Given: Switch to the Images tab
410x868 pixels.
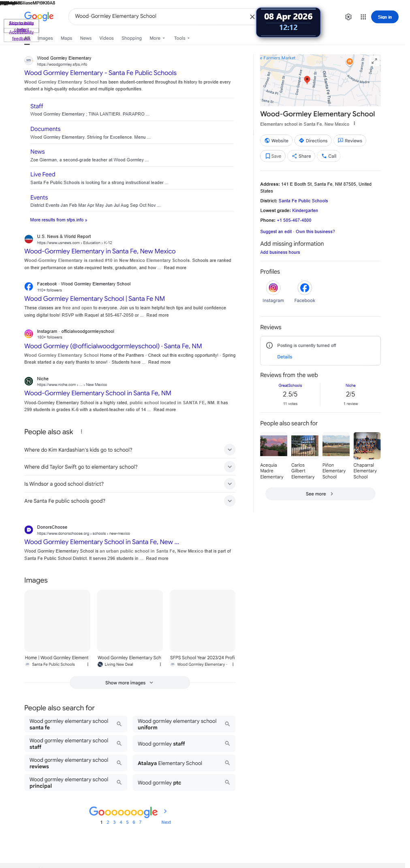Looking at the screenshot, I should point(45,38).
